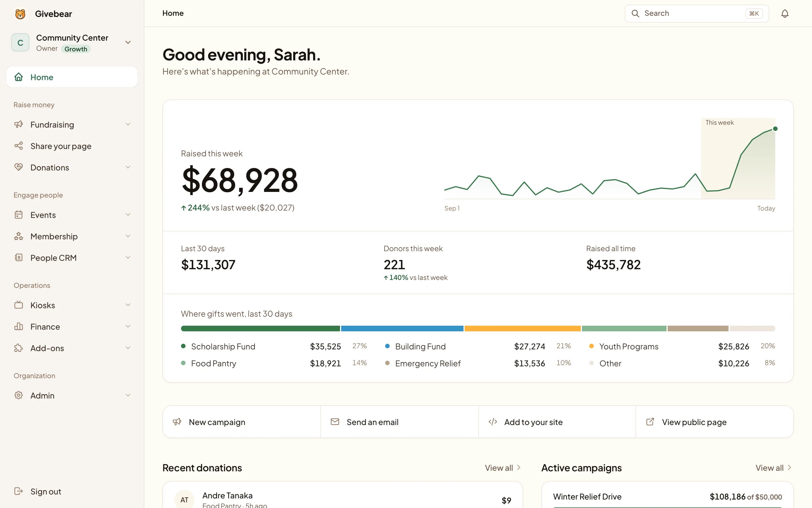812x508 pixels.
Task: Click the Events calendar icon
Action: click(x=18, y=215)
